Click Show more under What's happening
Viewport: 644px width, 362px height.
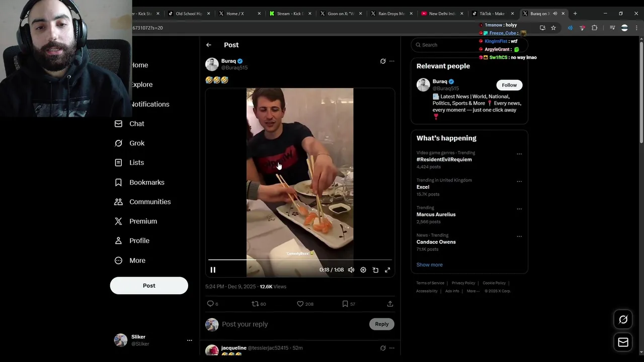(429, 264)
